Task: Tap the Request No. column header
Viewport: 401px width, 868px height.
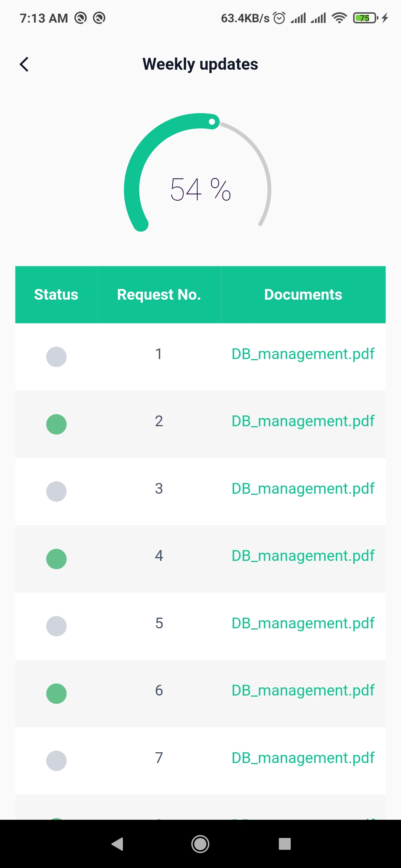Action: coord(159,295)
